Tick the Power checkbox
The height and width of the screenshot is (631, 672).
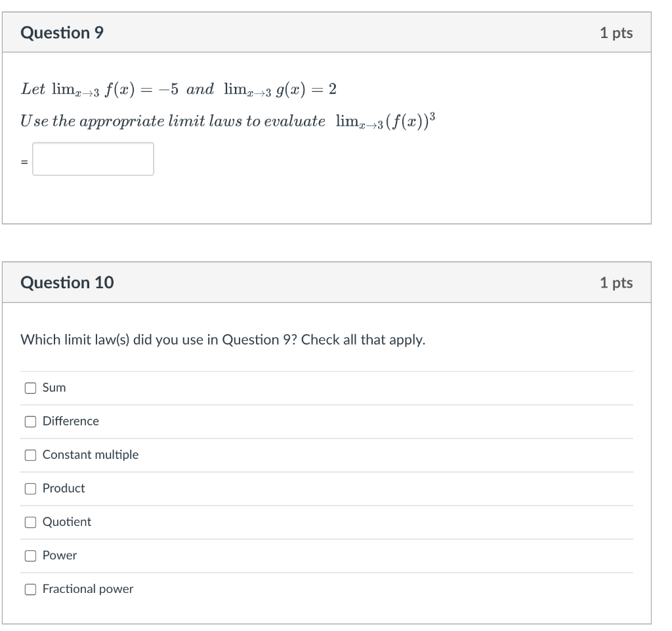[x=30, y=555]
